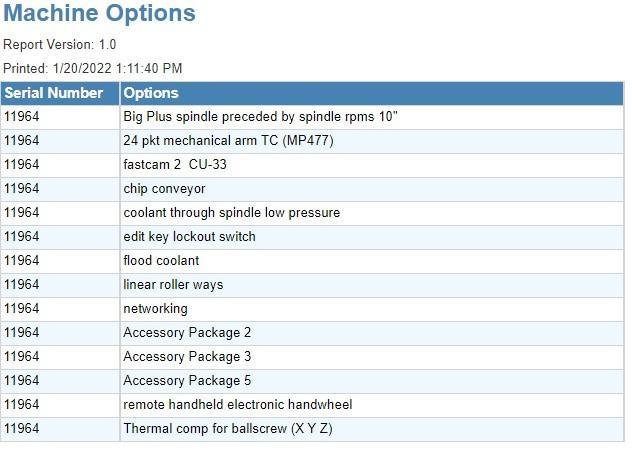632x458 pixels.
Task: Select the Machine Options title
Action: click(x=99, y=13)
